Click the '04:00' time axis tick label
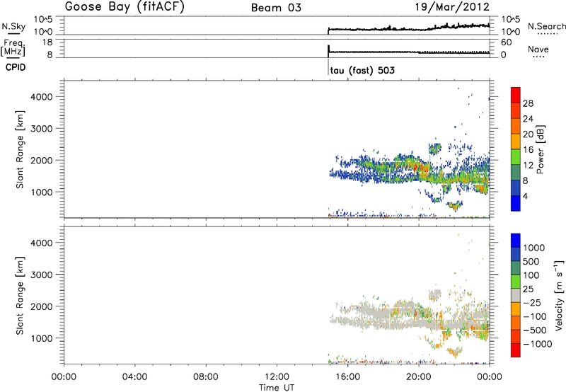The width and height of the screenshot is (566, 392). click(134, 377)
